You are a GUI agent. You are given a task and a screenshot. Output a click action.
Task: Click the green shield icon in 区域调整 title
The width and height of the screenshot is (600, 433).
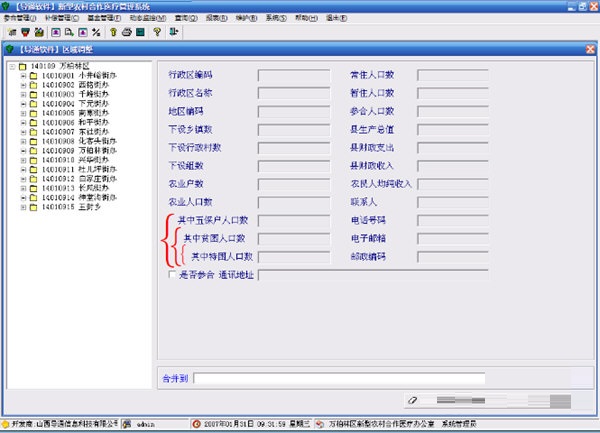[x=10, y=49]
